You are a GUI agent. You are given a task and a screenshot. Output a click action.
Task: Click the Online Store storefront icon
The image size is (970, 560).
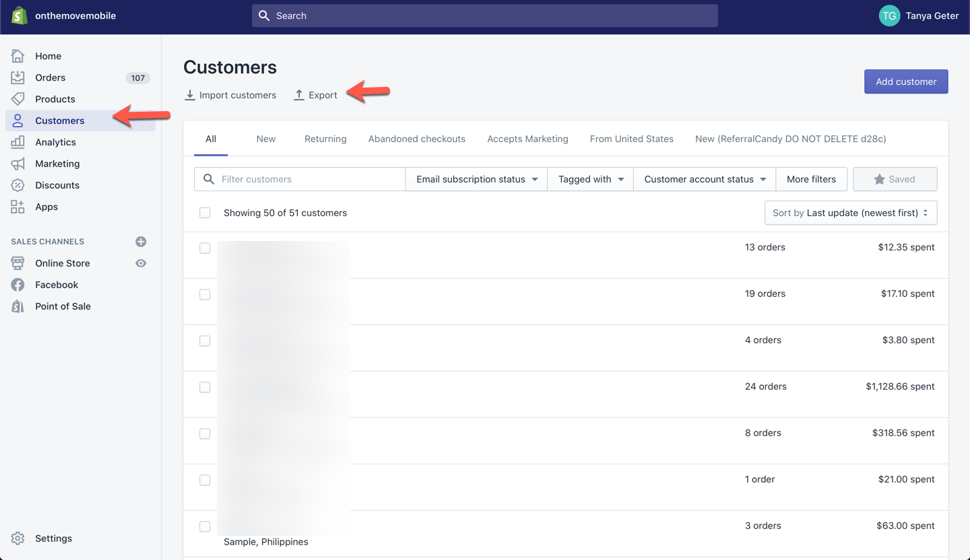[18, 263]
